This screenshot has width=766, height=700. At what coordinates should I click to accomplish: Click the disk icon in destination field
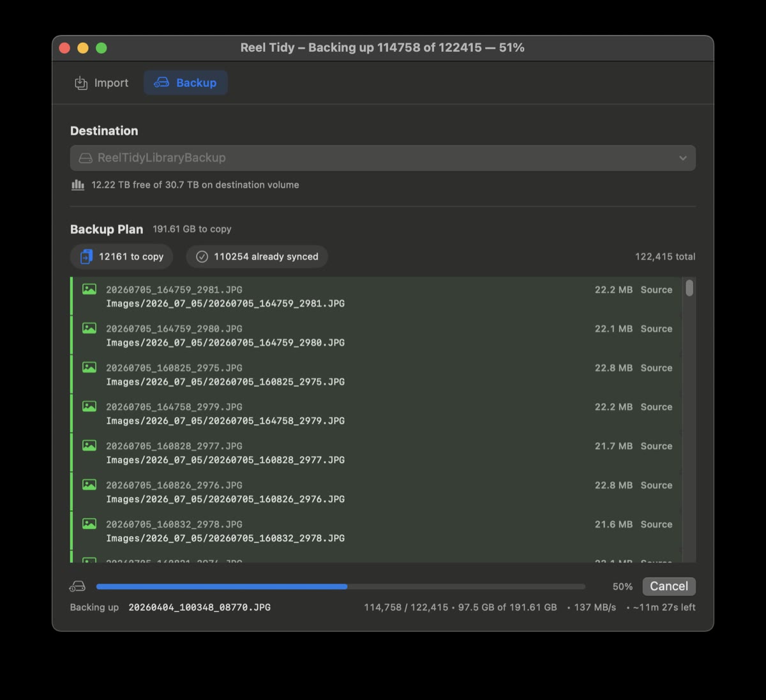(86, 158)
